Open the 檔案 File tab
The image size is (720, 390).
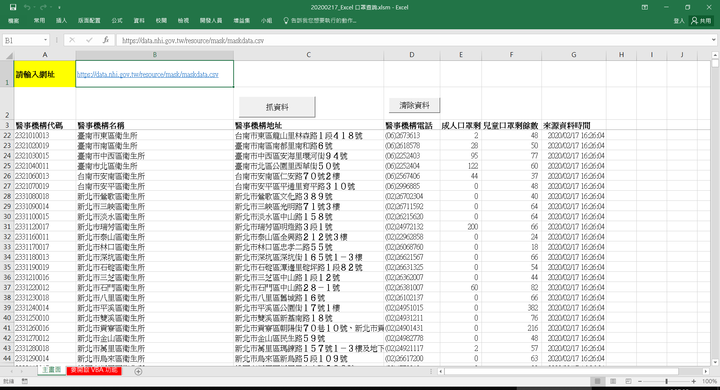point(14,21)
